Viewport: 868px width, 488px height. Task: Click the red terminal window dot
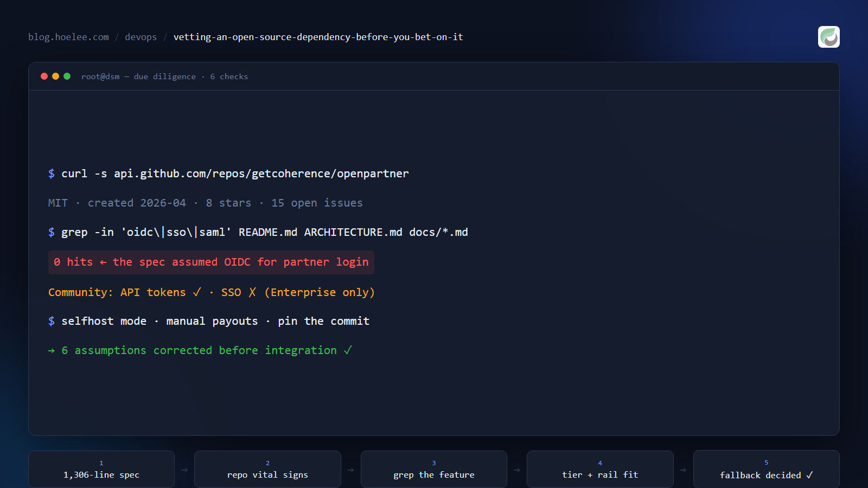click(x=44, y=76)
